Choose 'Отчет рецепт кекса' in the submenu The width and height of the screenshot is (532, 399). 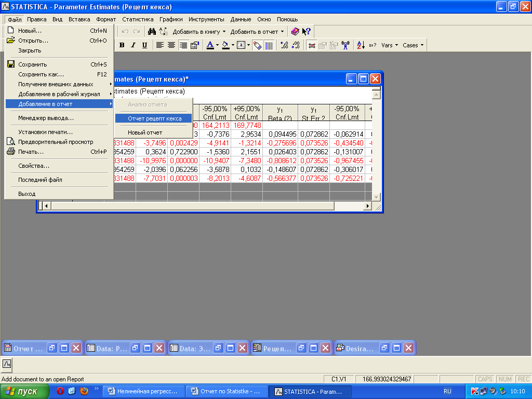pyautogui.click(x=154, y=118)
